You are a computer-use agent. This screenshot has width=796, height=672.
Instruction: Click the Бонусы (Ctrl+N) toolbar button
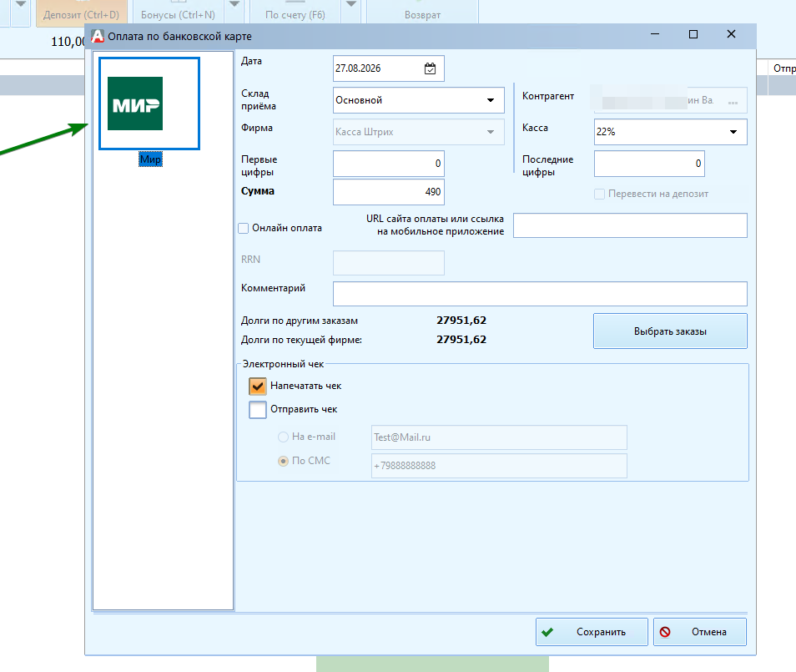[x=178, y=13]
